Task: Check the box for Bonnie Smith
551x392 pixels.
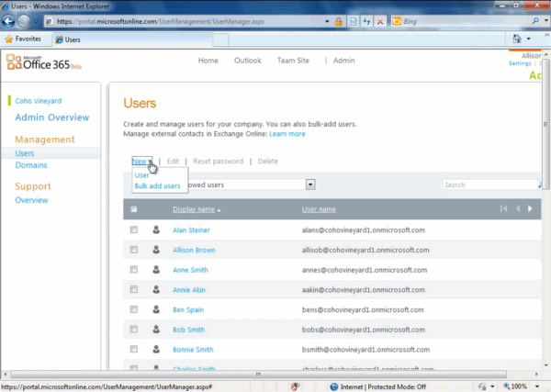Action: tap(133, 349)
